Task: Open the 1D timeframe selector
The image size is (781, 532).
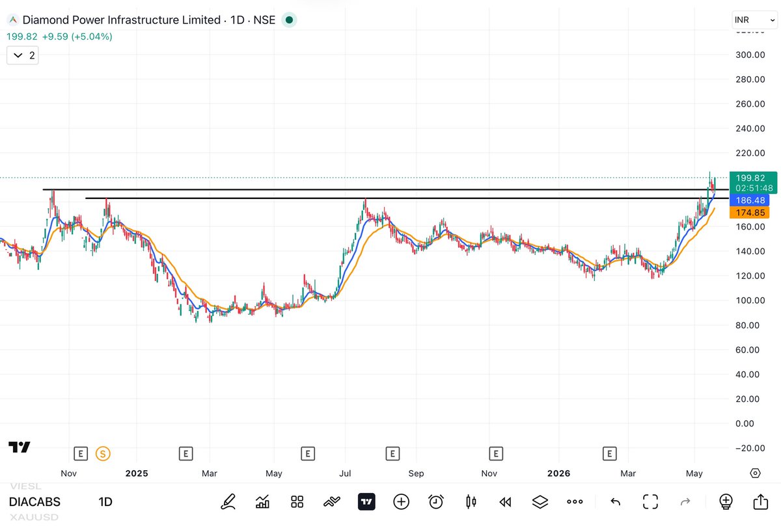Action: point(105,502)
